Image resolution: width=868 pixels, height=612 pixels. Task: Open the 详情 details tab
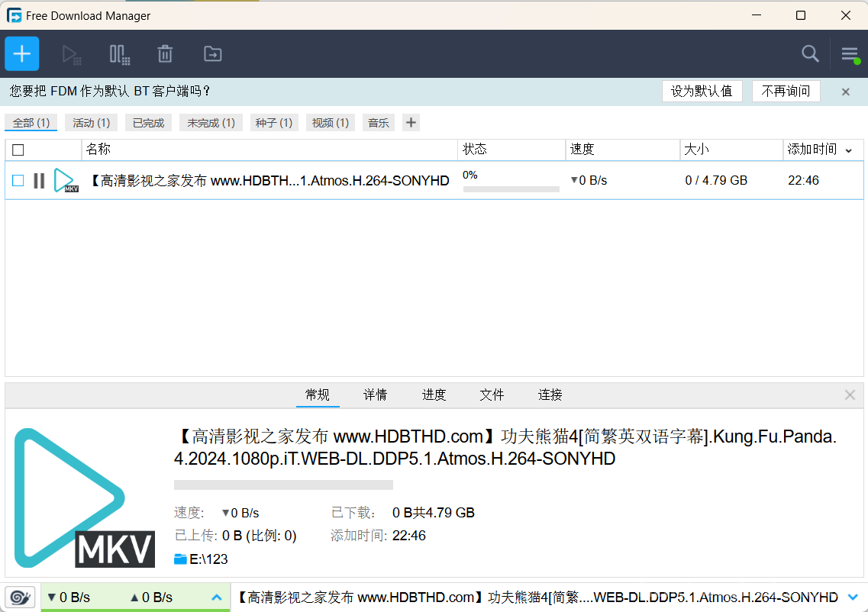pyautogui.click(x=376, y=395)
